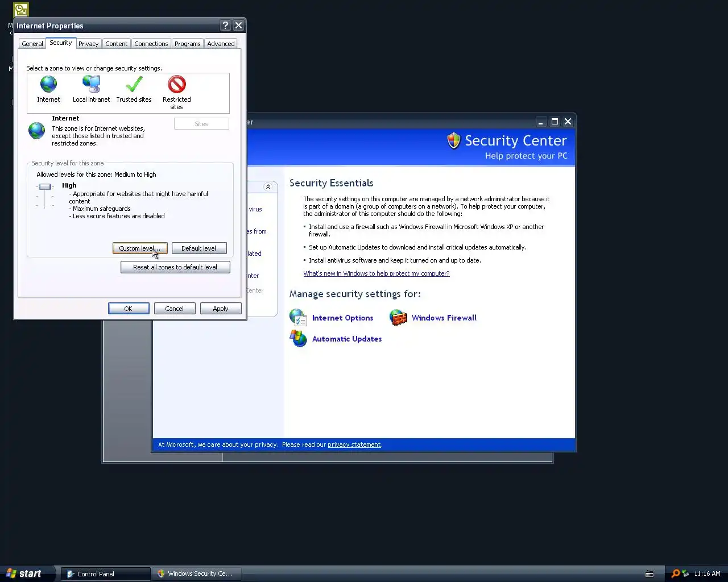Image resolution: width=728 pixels, height=582 pixels.
Task: Click Allowed levels for this zone text
Action: (x=96, y=174)
